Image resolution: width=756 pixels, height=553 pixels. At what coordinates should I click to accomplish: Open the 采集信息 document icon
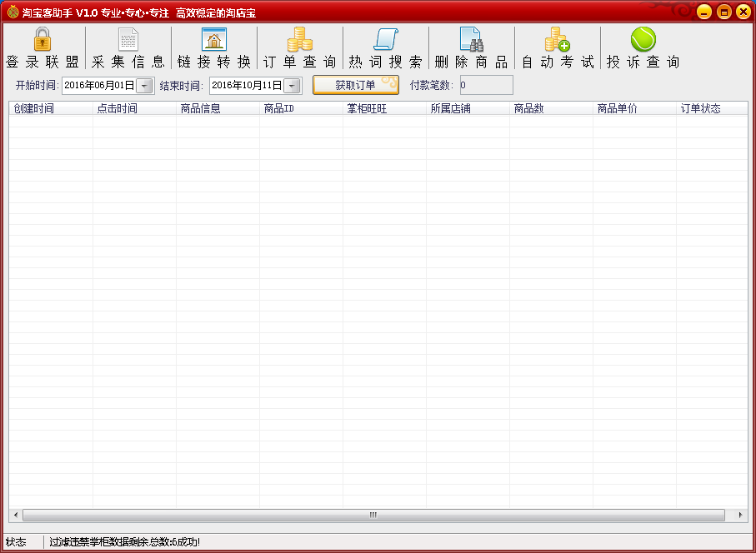[x=128, y=40]
